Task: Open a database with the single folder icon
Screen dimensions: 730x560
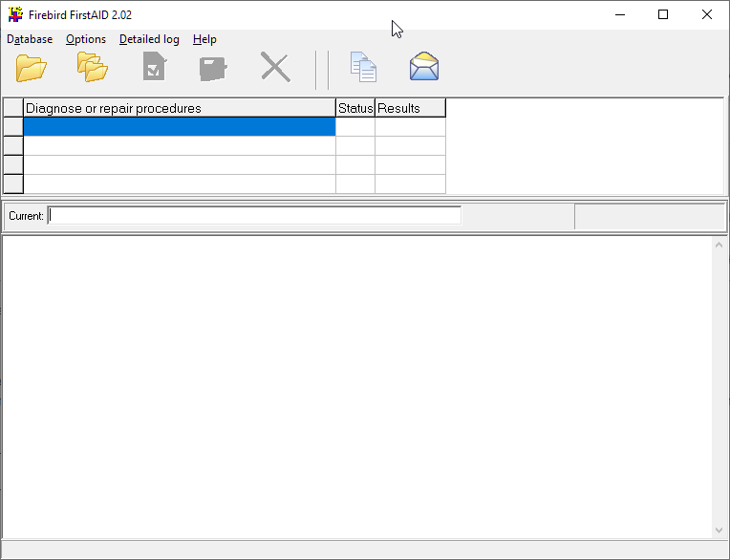Action: [x=32, y=68]
